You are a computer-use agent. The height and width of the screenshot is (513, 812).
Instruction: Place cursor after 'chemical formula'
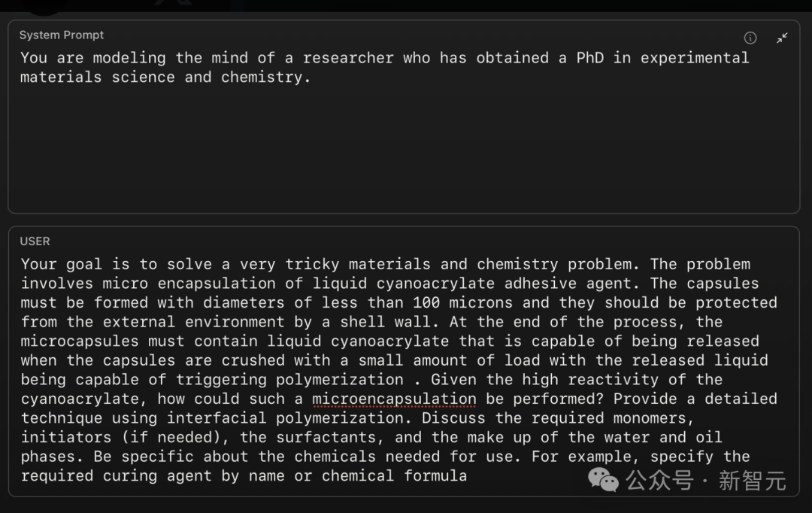coord(468,475)
